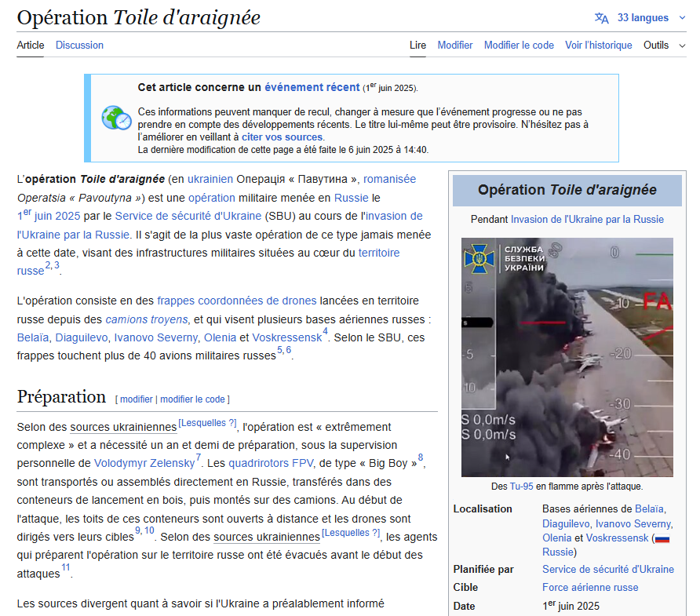Click modifier next to Préparation heading
The width and height of the screenshot is (700, 616).
tap(137, 399)
